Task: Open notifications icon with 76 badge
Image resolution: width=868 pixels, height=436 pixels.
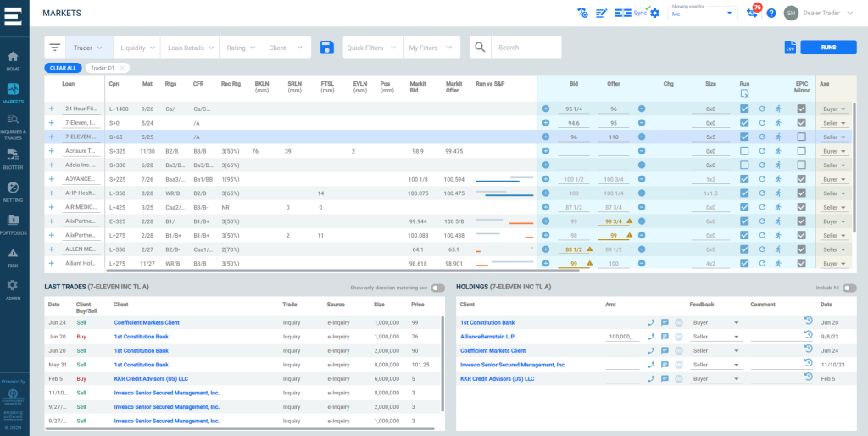Action: (752, 13)
